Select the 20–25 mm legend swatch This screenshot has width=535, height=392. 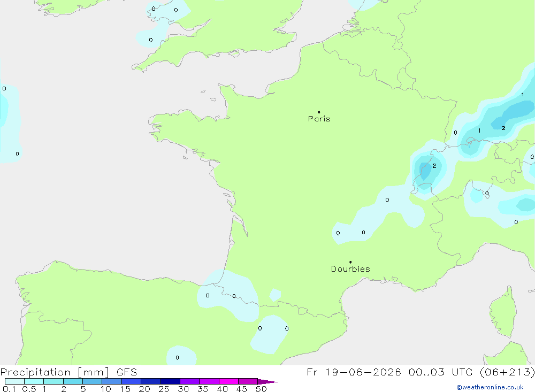pyautogui.click(x=151, y=381)
